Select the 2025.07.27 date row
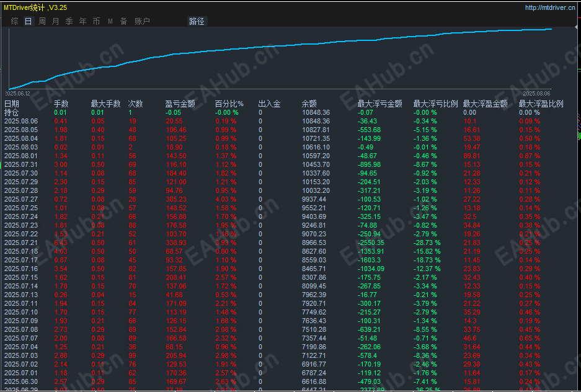 point(20,199)
